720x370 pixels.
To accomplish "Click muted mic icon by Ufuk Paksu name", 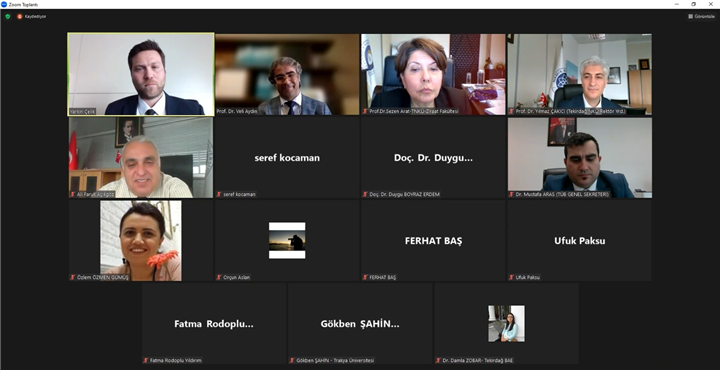I will [511, 277].
